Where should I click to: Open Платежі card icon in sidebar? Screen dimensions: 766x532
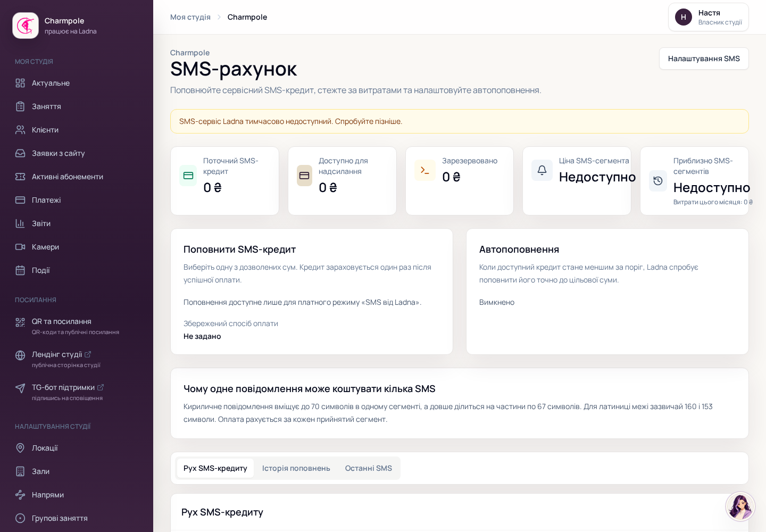click(20, 200)
